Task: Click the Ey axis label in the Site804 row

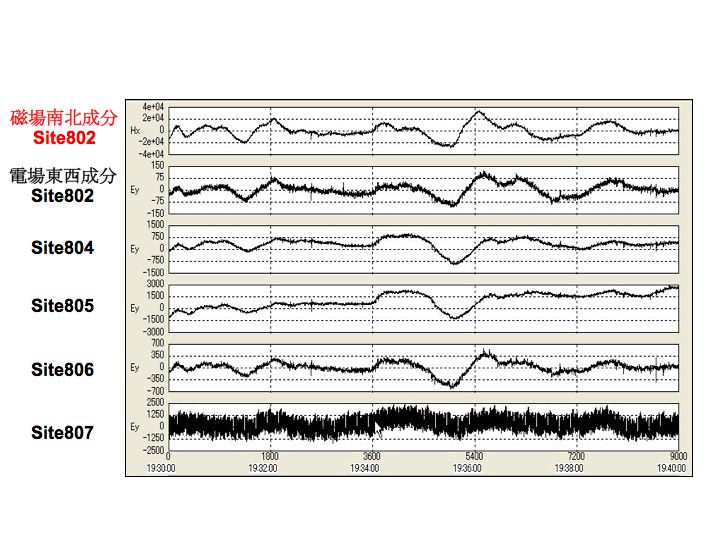Action: tap(135, 249)
